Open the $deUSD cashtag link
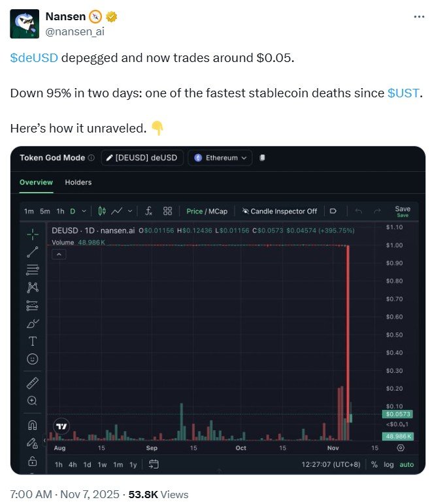 point(34,57)
